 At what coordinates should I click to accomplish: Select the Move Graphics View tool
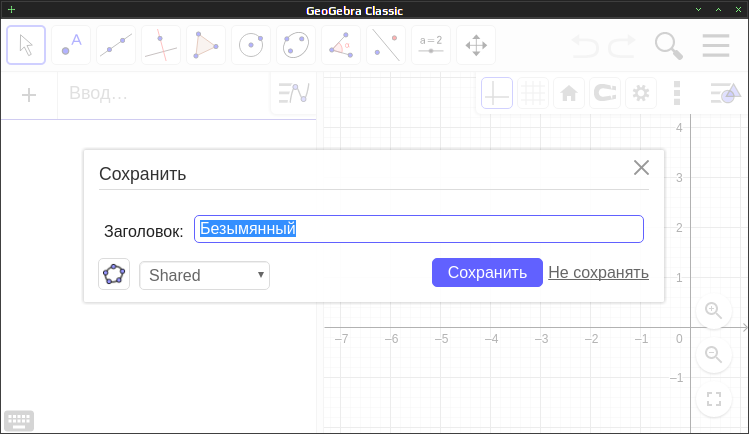click(x=476, y=45)
